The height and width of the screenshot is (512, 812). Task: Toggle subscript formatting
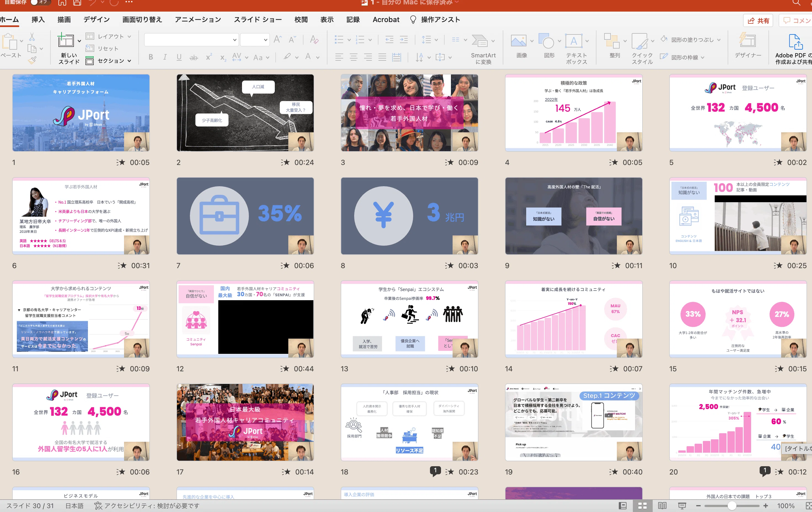coord(223,58)
